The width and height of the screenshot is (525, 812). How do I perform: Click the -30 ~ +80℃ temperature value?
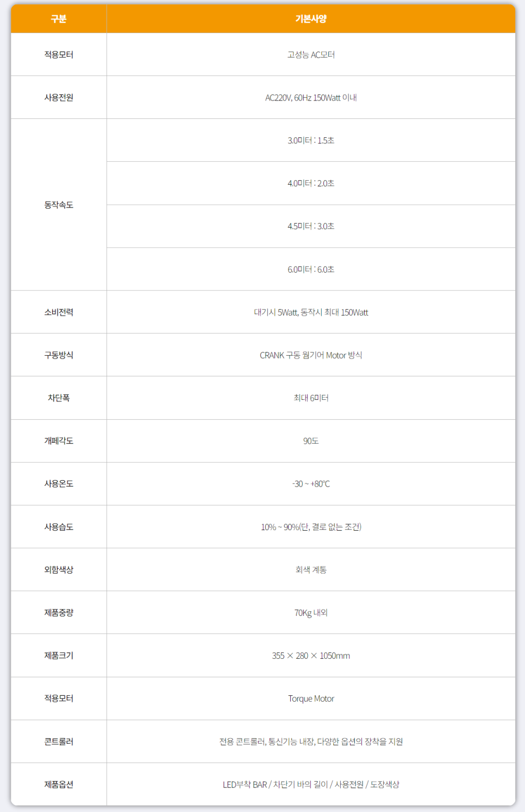[311, 484]
